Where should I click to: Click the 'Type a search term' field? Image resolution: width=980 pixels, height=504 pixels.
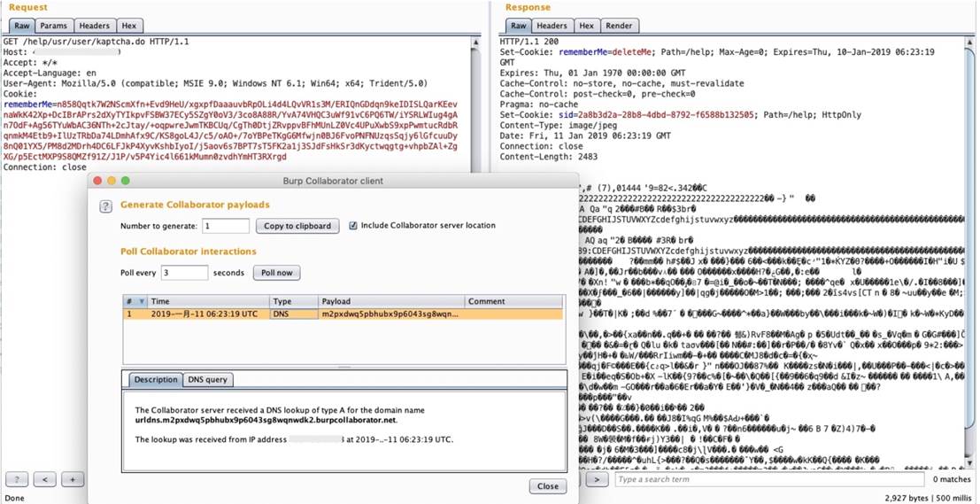pyautogui.click(x=769, y=479)
